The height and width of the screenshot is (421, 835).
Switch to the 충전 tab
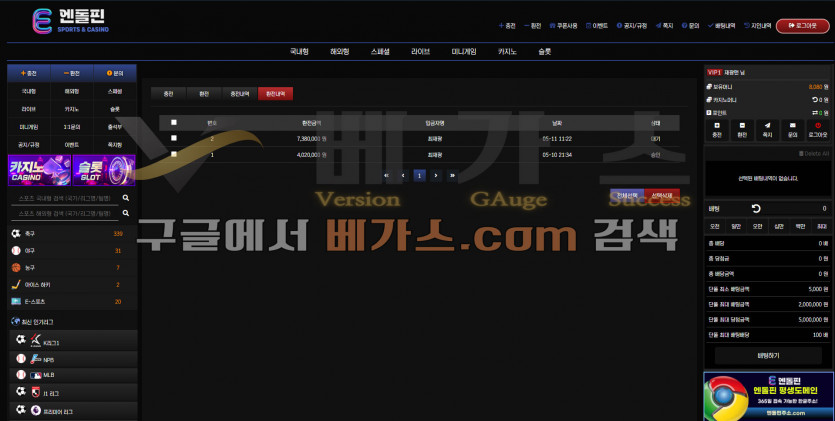point(168,94)
